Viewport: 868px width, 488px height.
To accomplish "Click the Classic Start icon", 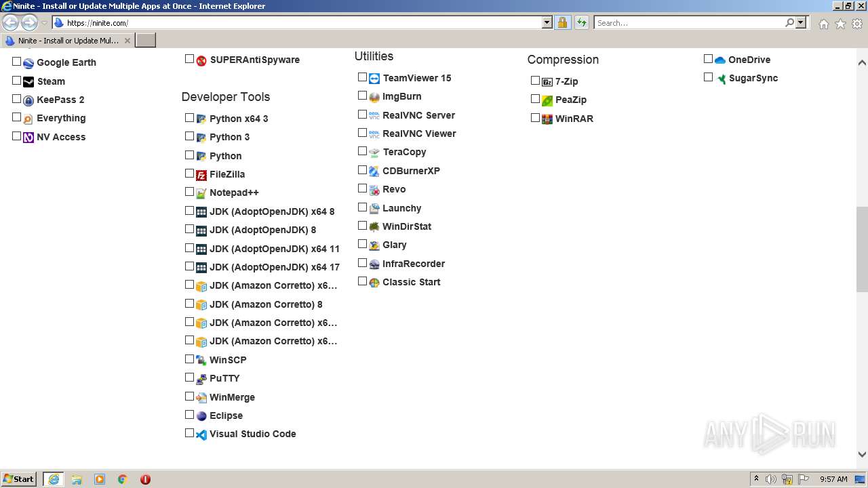I will click(374, 283).
